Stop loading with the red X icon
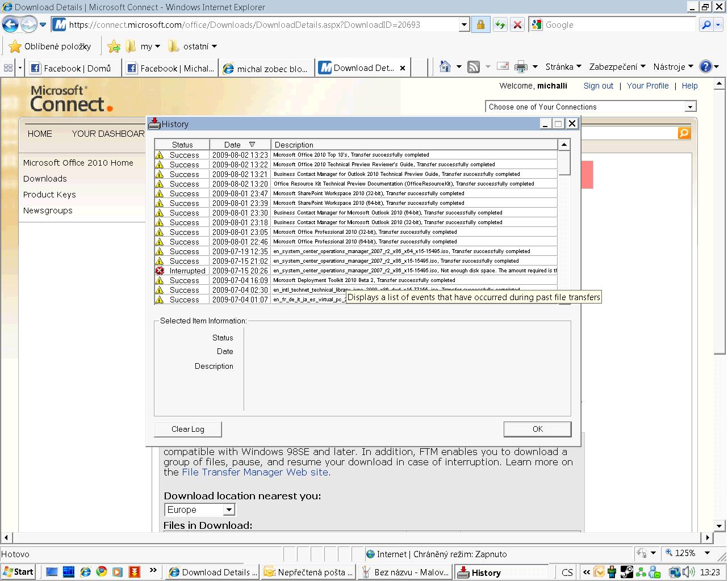Screen dimensions: 728x581 pos(517,24)
